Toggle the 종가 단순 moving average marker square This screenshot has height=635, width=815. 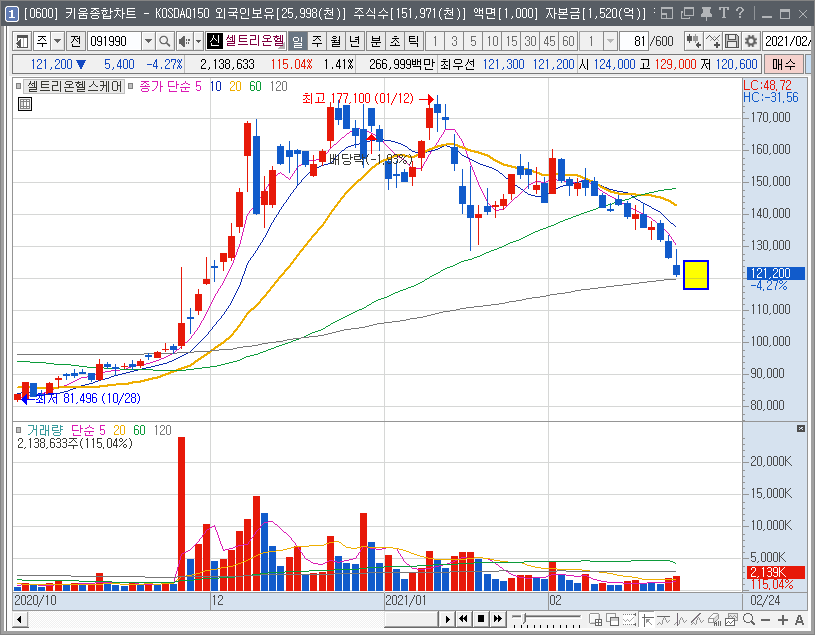(130, 86)
